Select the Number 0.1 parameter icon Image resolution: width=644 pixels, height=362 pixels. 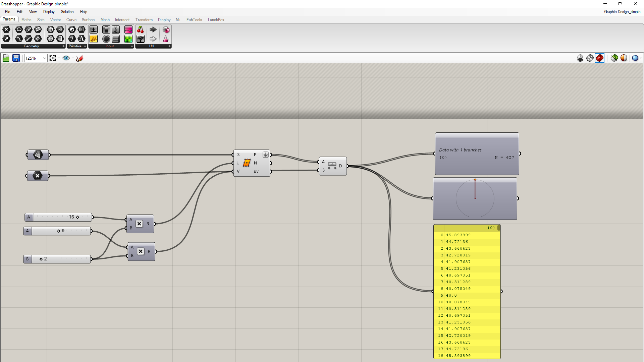(x=82, y=29)
